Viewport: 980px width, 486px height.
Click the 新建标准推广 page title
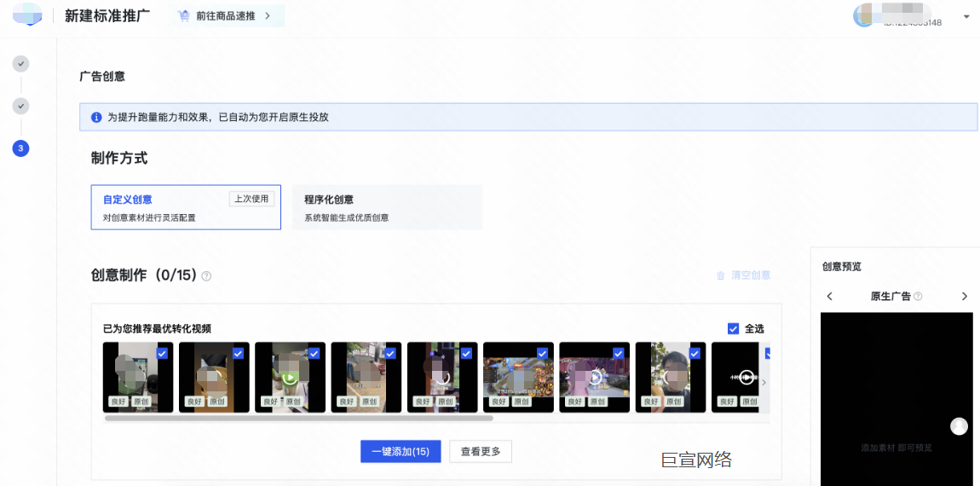tap(107, 16)
